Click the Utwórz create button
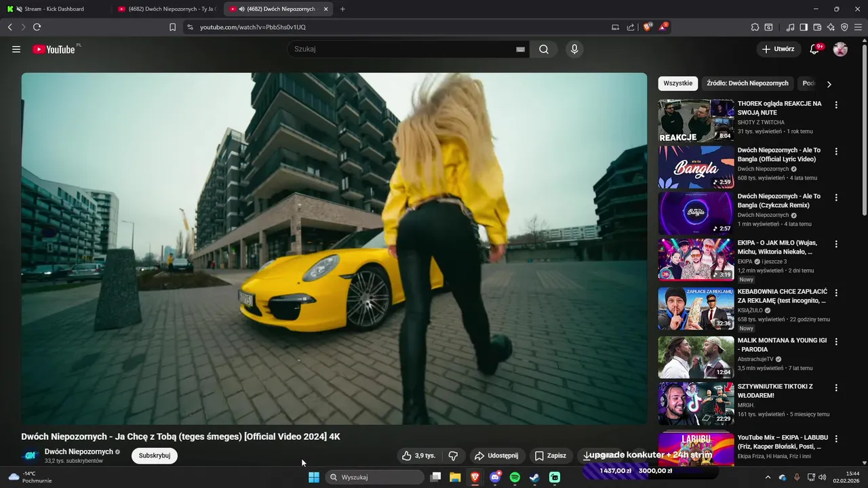This screenshot has width=868, height=488. (778, 49)
